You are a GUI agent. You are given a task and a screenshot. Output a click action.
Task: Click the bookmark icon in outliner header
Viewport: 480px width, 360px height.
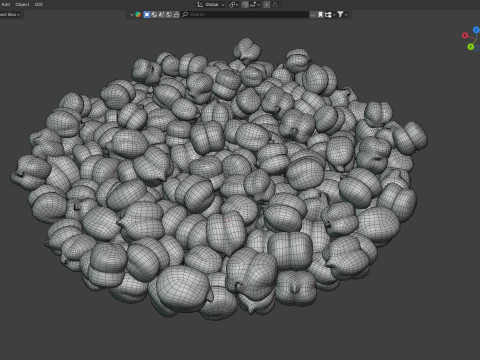coord(320,15)
